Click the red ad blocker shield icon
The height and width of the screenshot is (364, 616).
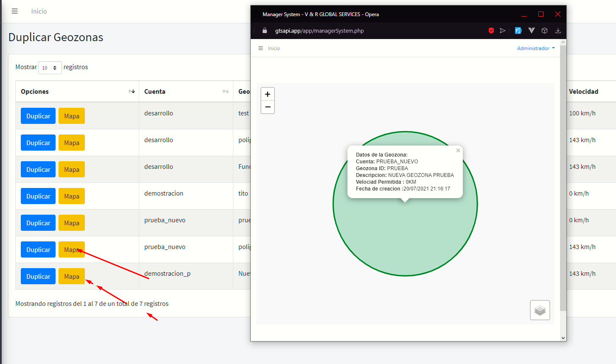[x=491, y=31]
